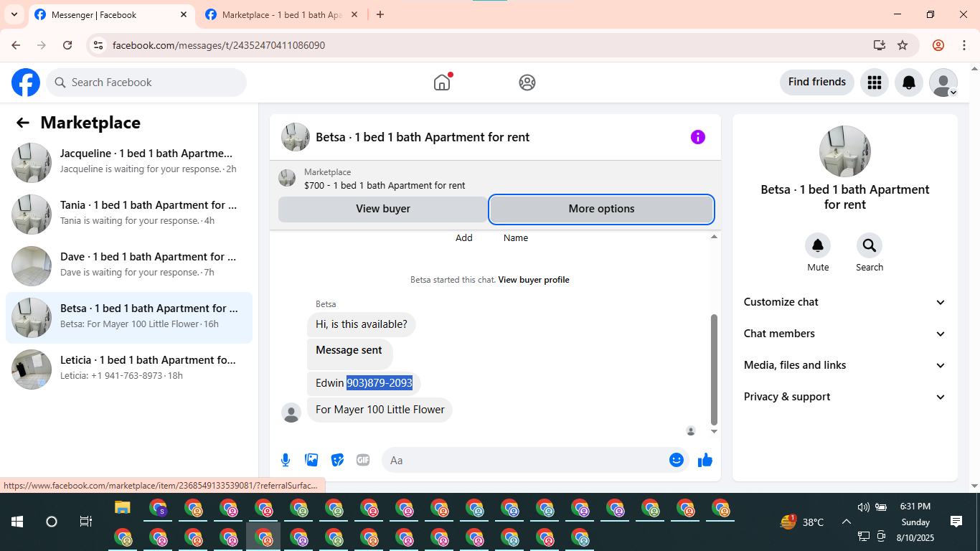Open the install app icon in the address bar
The image size is (980, 551).
(880, 45)
